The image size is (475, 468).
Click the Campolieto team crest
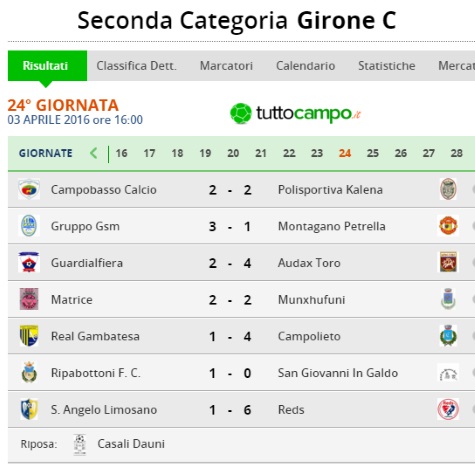(448, 335)
